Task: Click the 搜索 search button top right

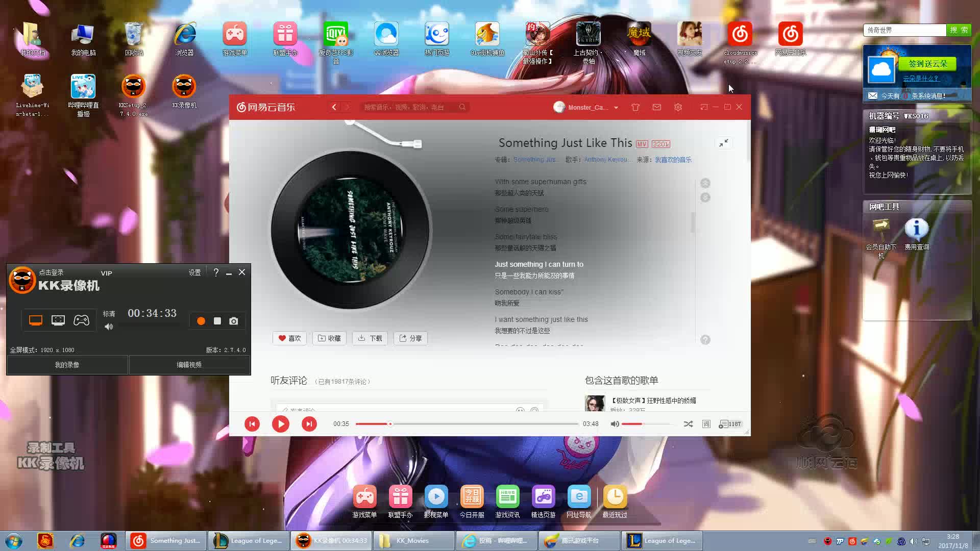Action: click(959, 30)
